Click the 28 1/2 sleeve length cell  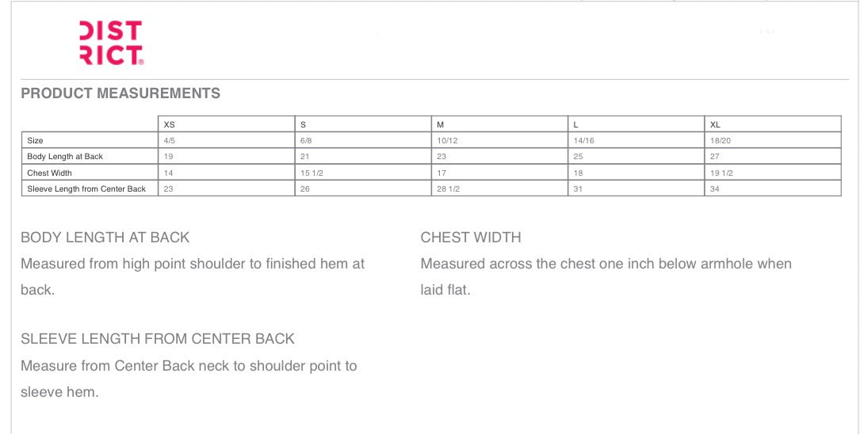[x=448, y=189]
